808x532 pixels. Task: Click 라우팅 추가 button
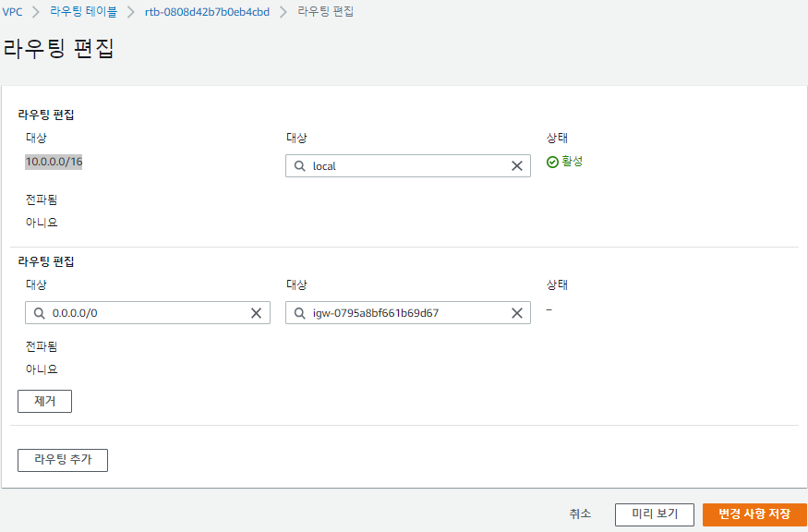coord(63,460)
